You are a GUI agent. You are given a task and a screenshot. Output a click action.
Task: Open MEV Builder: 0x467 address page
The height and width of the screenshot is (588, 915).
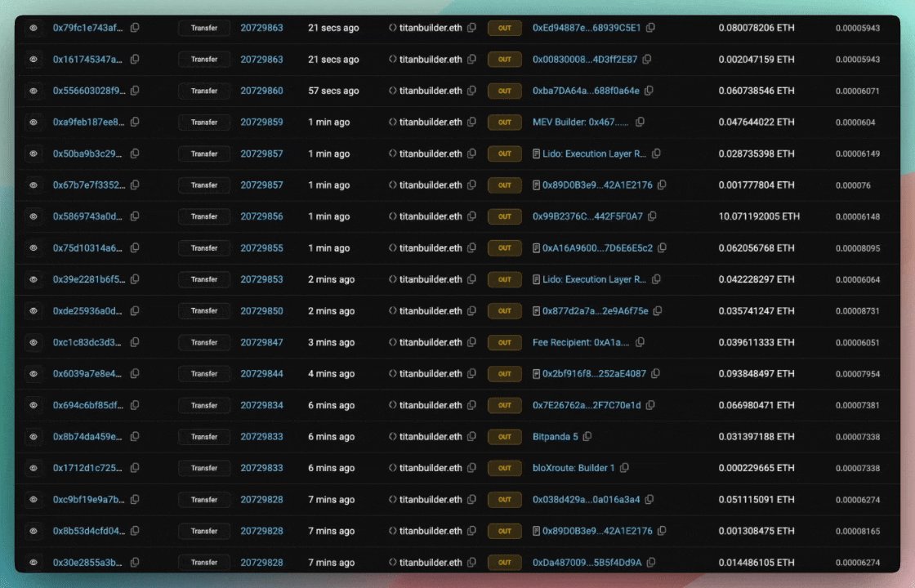click(581, 122)
